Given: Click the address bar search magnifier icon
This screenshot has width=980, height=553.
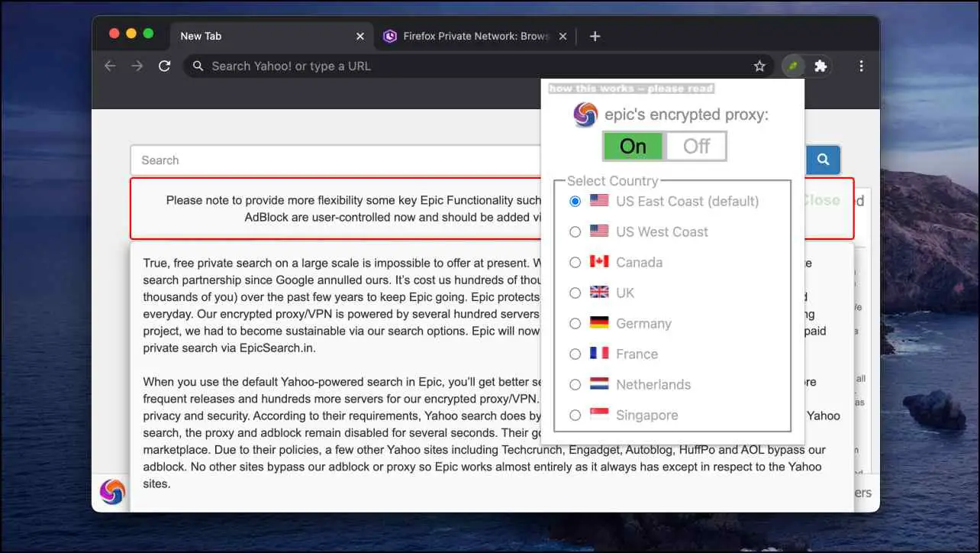Looking at the screenshot, I should [198, 66].
